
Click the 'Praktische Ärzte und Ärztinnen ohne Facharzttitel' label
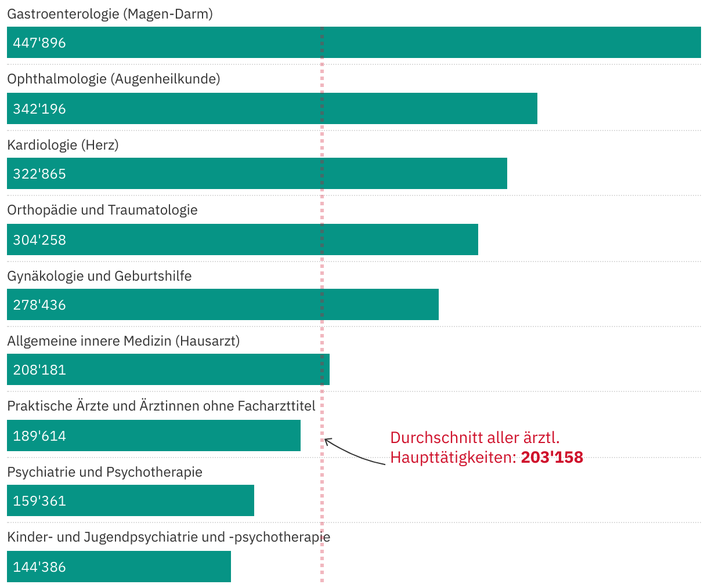tap(161, 406)
